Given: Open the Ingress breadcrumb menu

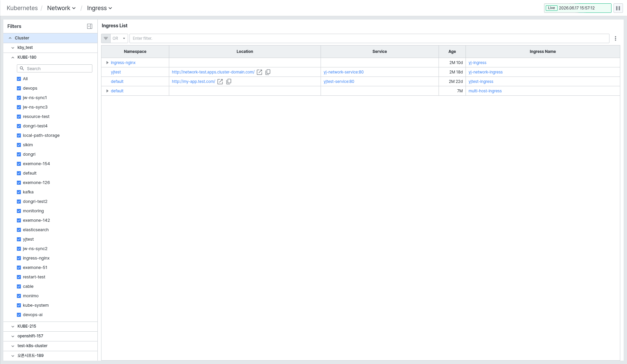Looking at the screenshot, I should (99, 8).
